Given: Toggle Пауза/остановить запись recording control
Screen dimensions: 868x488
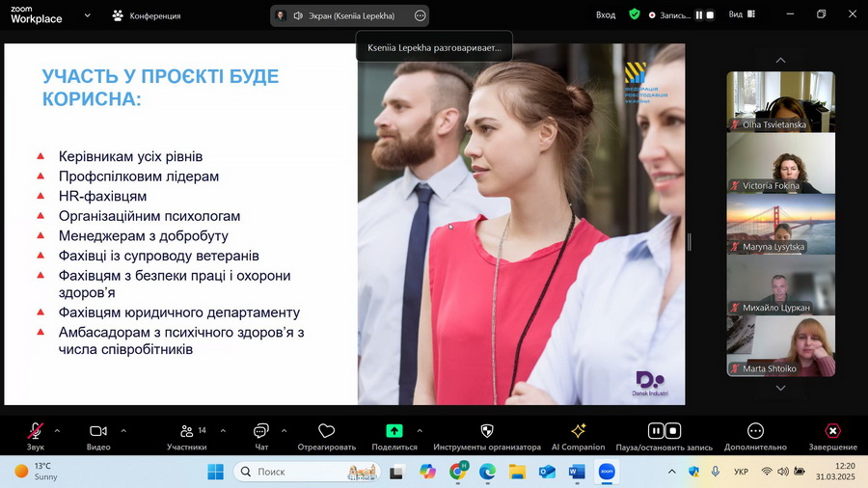Looking at the screenshot, I should coord(664,431).
